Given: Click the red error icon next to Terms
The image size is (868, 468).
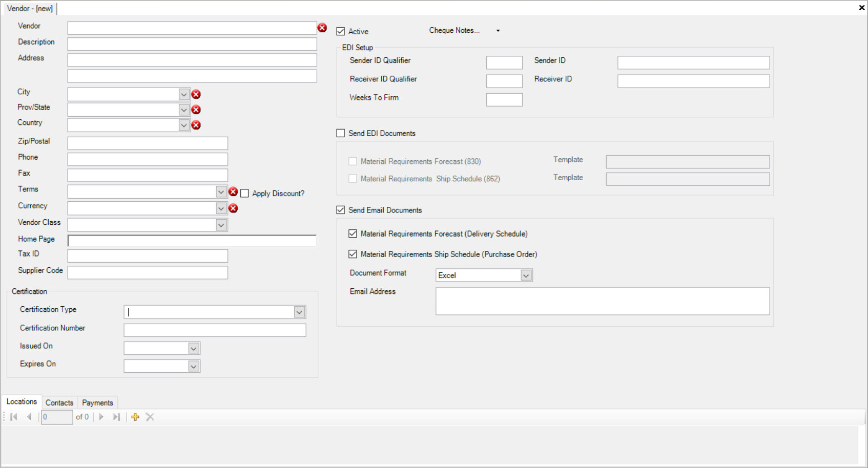Looking at the screenshot, I should click(233, 192).
